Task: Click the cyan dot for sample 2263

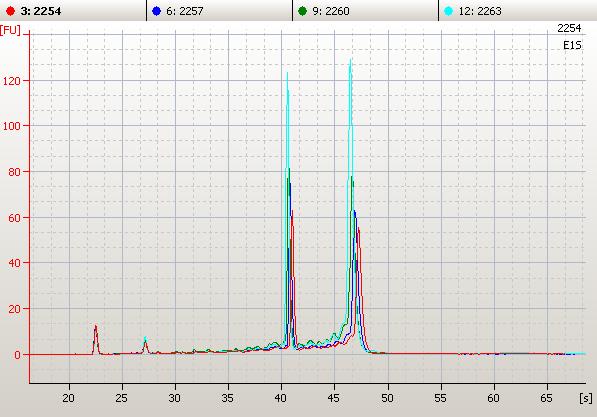Action: tap(449, 11)
